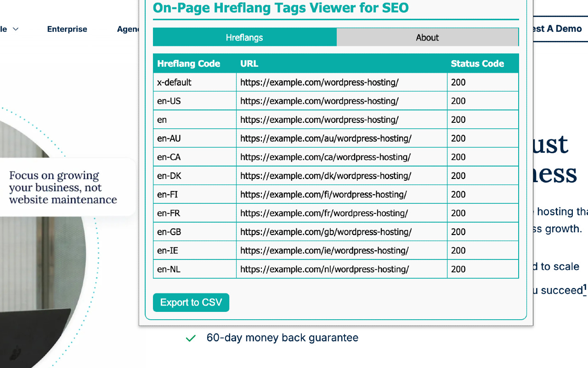588x368 pixels.
Task: Expand the nav dropdown chevron beside 'le'
Action: tap(16, 29)
